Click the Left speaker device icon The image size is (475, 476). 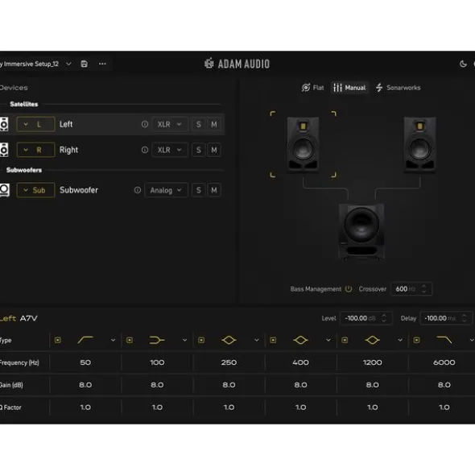coord(4,124)
